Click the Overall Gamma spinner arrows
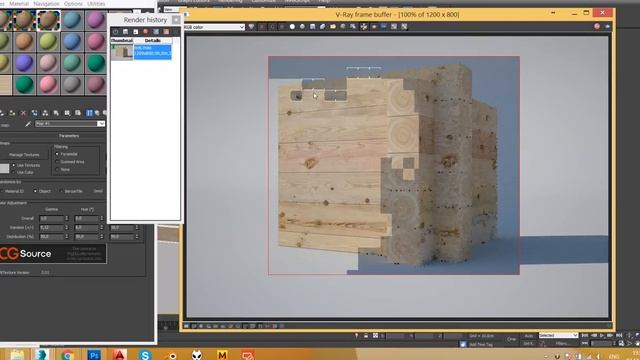Image resolution: width=640 pixels, height=360 pixels. (x=67, y=218)
